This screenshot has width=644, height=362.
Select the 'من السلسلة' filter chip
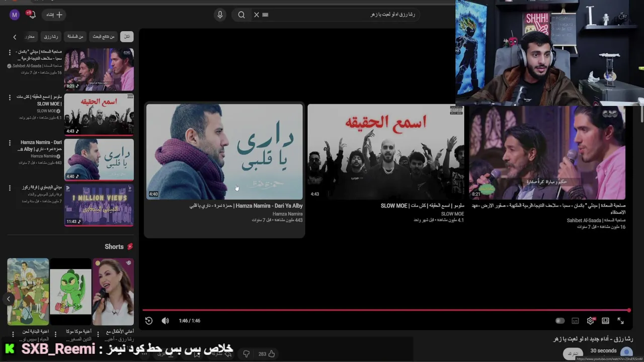[x=75, y=37]
